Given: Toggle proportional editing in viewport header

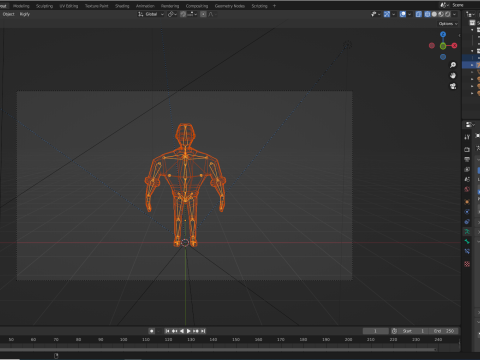Looking at the screenshot, I should click(x=203, y=14).
